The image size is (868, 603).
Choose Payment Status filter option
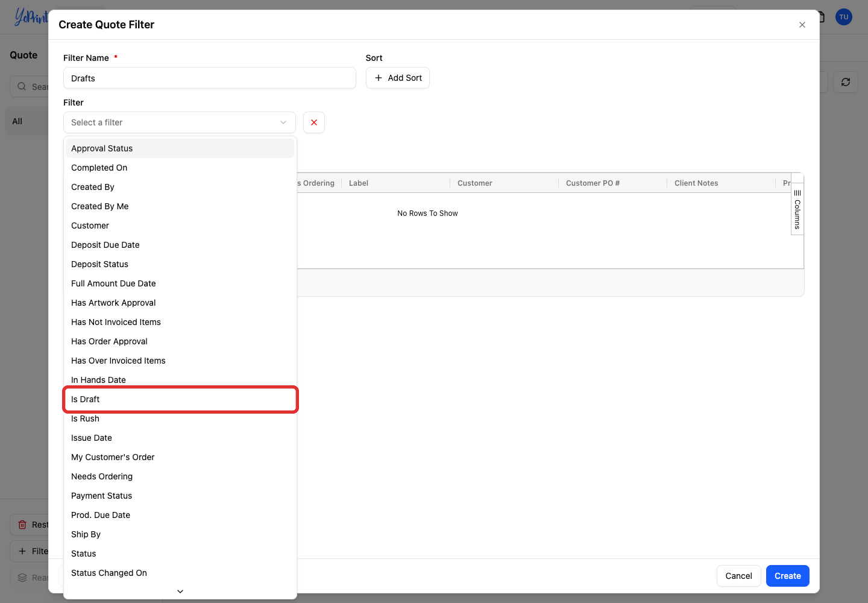pyautogui.click(x=180, y=496)
